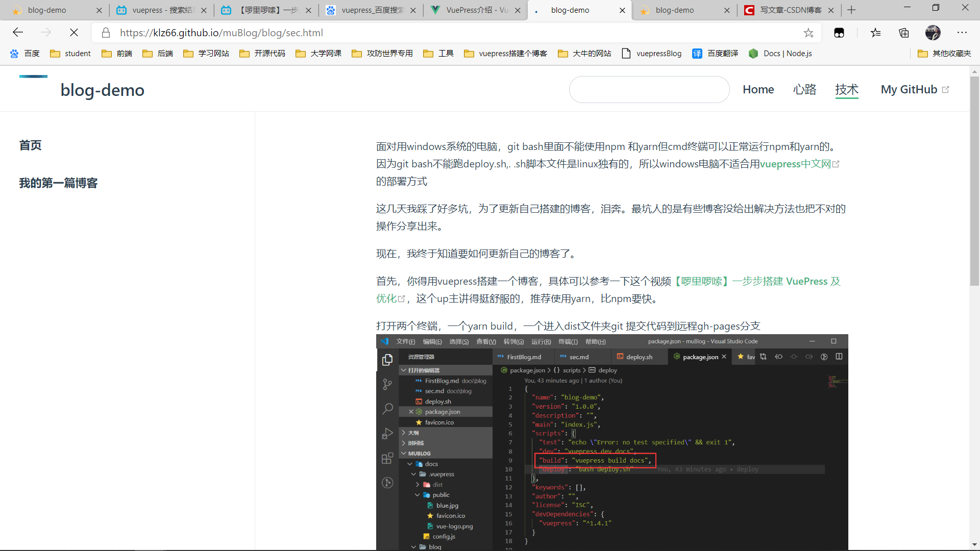The height and width of the screenshot is (551, 980).
Task: Open the favorites list icon
Action: (876, 33)
